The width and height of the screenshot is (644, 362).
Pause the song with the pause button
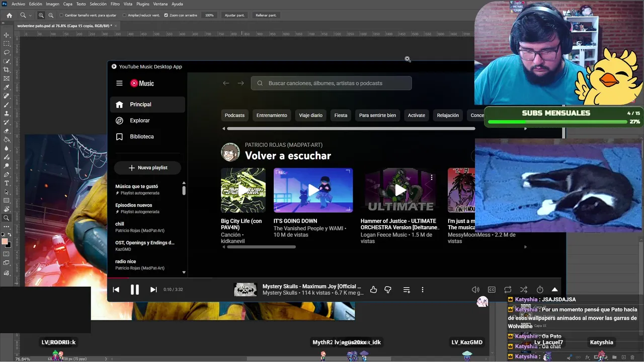click(x=134, y=290)
